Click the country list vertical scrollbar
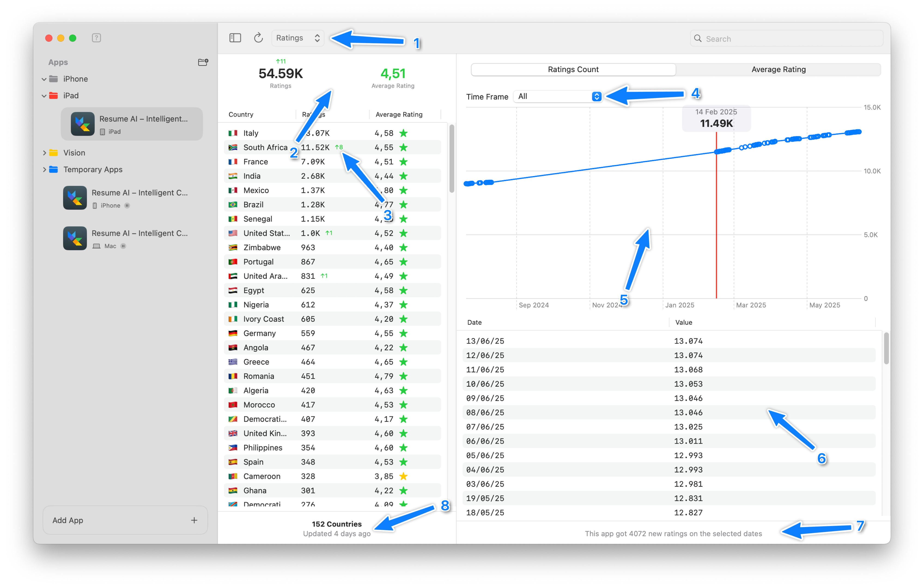The width and height of the screenshot is (924, 588). tap(452, 159)
